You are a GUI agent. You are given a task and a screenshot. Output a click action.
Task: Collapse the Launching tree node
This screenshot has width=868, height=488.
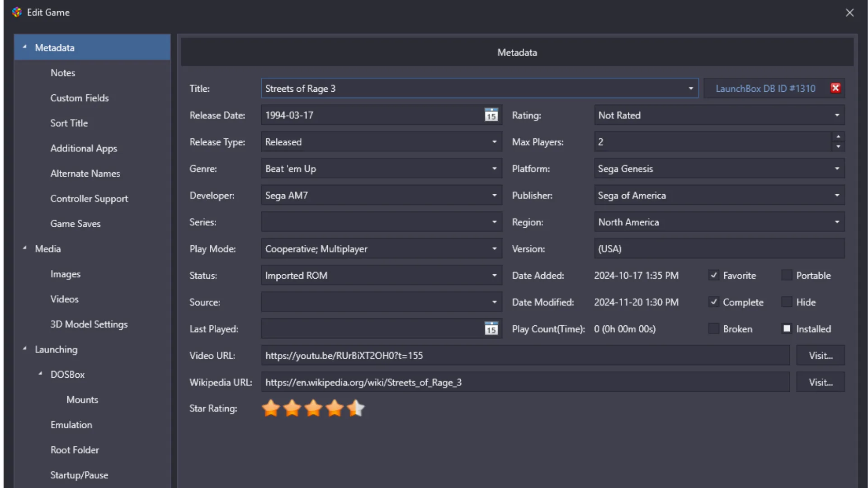click(25, 349)
